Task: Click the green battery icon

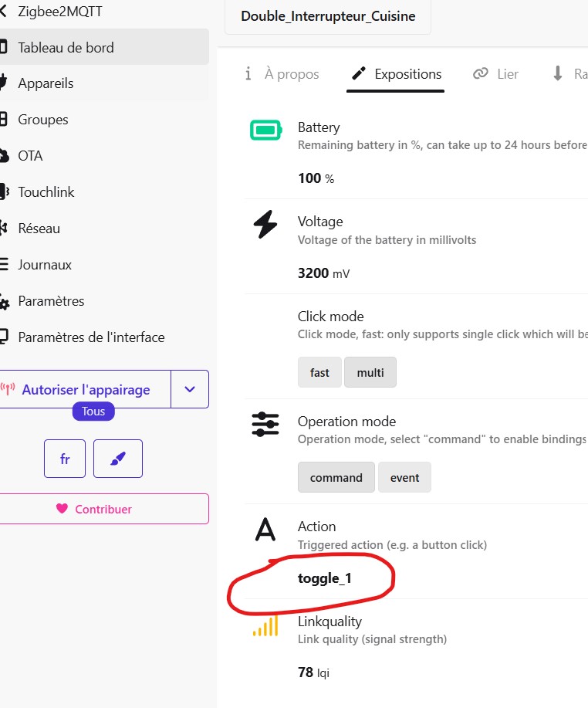Action: (265, 130)
